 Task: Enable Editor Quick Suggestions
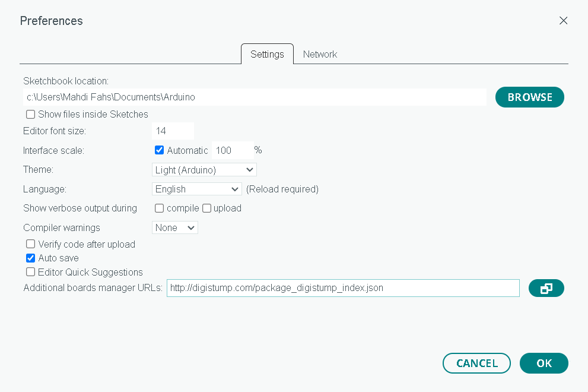pos(30,271)
